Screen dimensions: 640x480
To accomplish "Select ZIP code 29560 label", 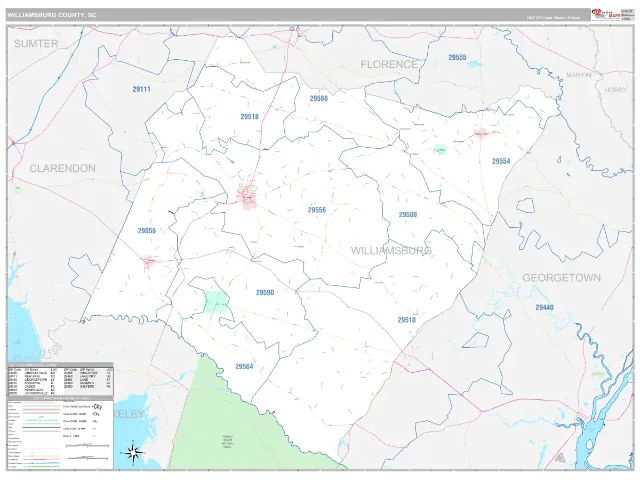I will (318, 98).
